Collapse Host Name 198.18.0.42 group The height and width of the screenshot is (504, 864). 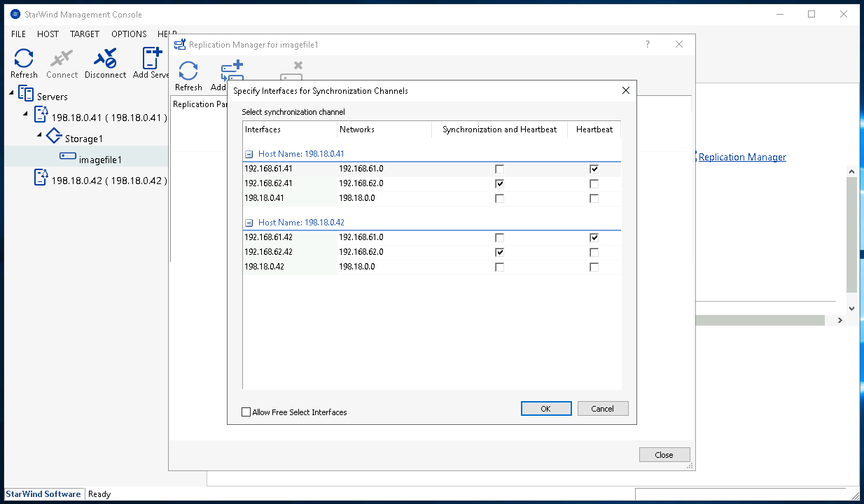pos(248,223)
